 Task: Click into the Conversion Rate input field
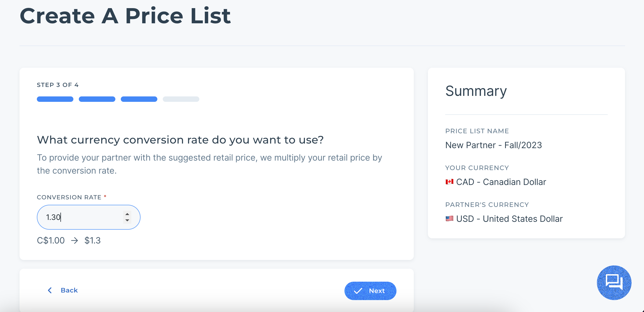coord(89,217)
